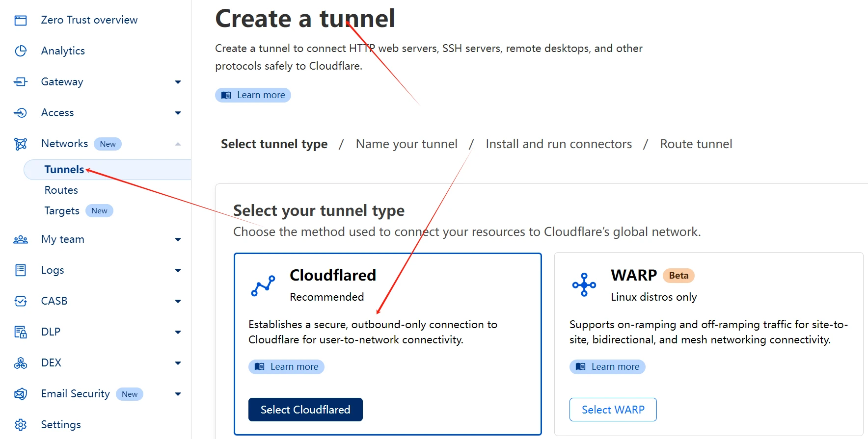Open the Targets submenu item

click(x=62, y=211)
